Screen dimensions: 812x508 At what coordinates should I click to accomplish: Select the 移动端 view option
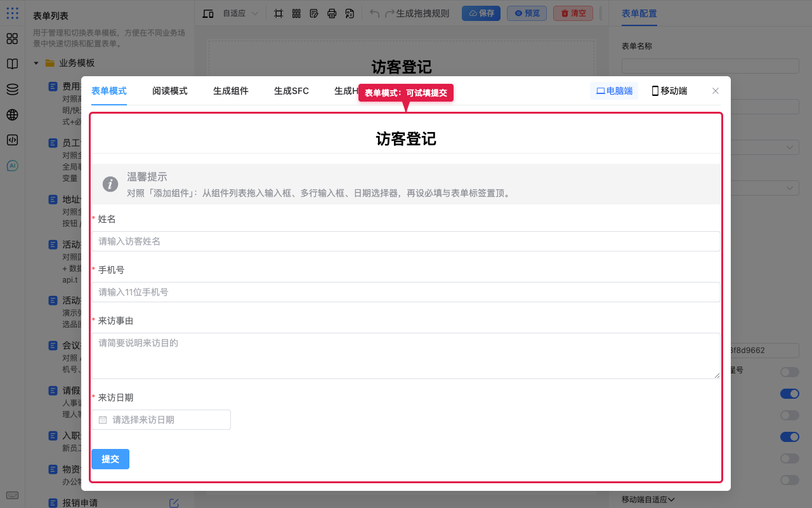click(669, 91)
